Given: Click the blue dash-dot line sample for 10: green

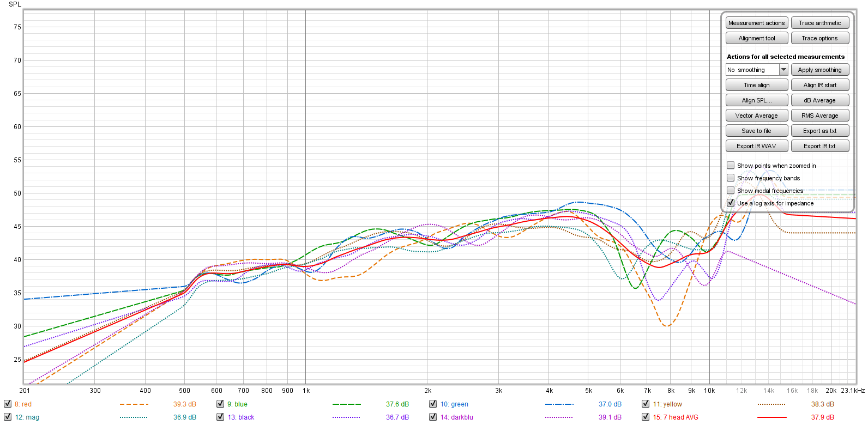Looking at the screenshot, I should [559, 404].
